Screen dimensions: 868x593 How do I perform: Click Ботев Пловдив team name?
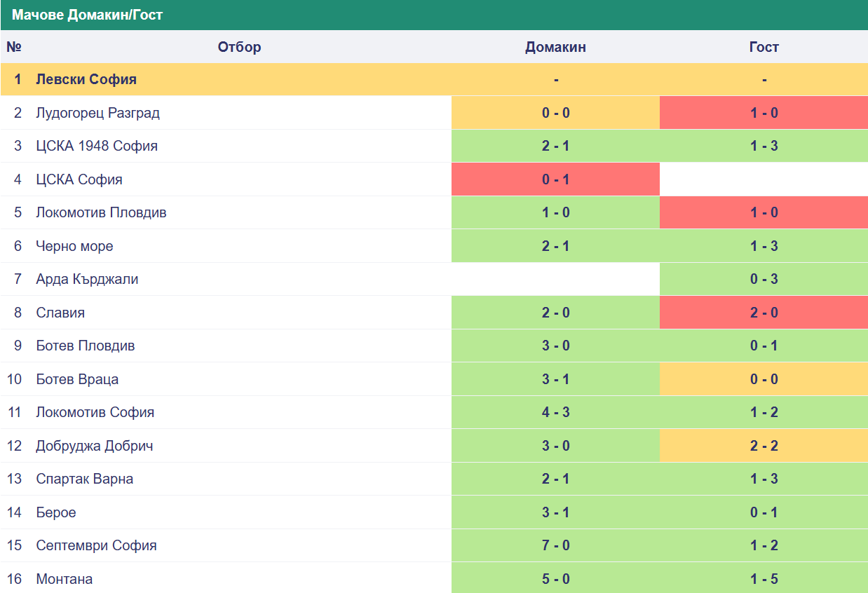(x=86, y=346)
